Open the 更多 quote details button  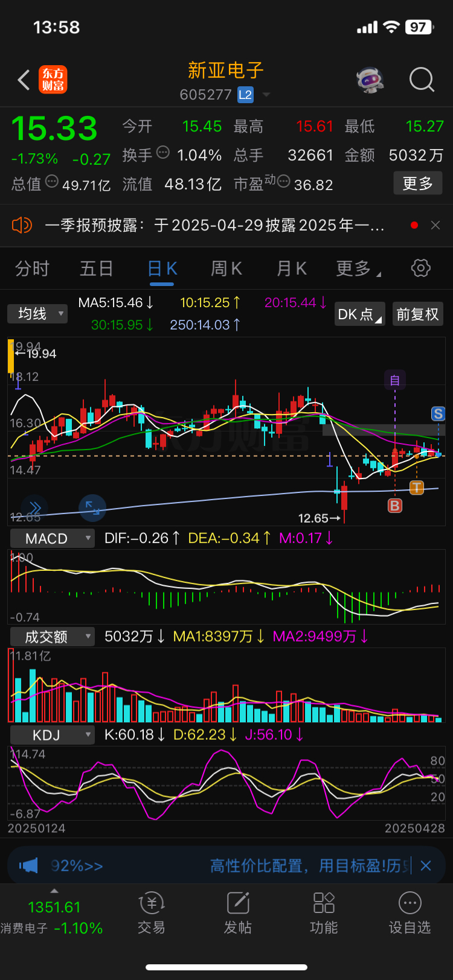[418, 183]
